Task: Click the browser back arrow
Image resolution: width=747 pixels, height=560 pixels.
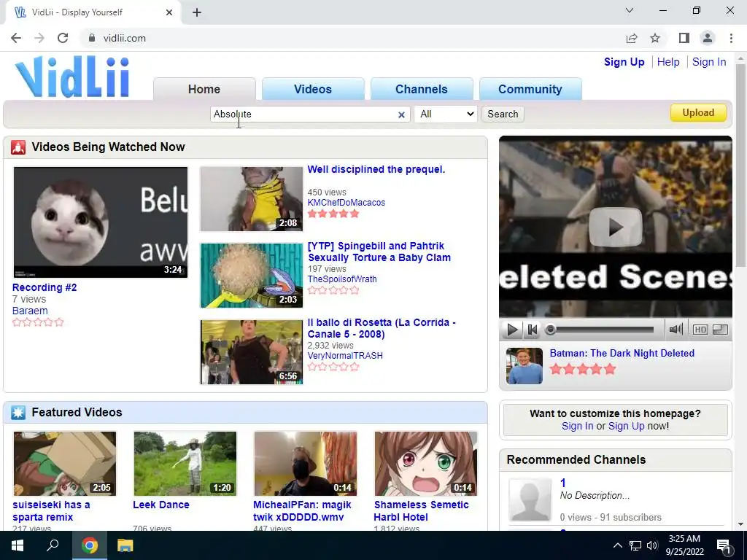Action: [x=16, y=38]
